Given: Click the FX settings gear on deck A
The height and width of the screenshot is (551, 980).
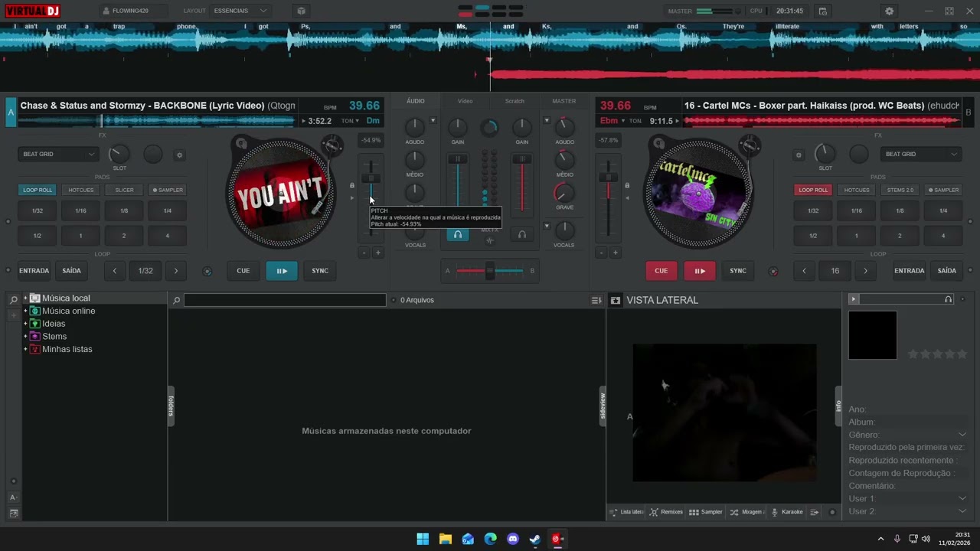Looking at the screenshot, I should click(180, 155).
